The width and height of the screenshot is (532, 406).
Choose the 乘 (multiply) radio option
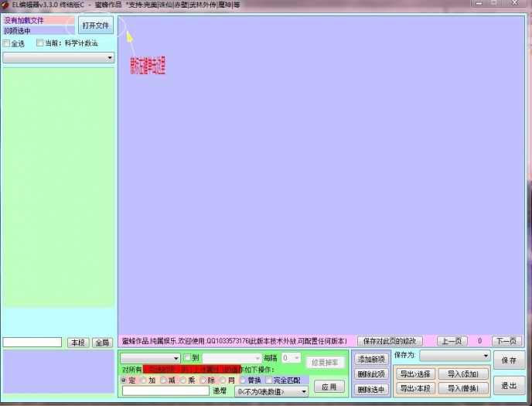(x=183, y=380)
